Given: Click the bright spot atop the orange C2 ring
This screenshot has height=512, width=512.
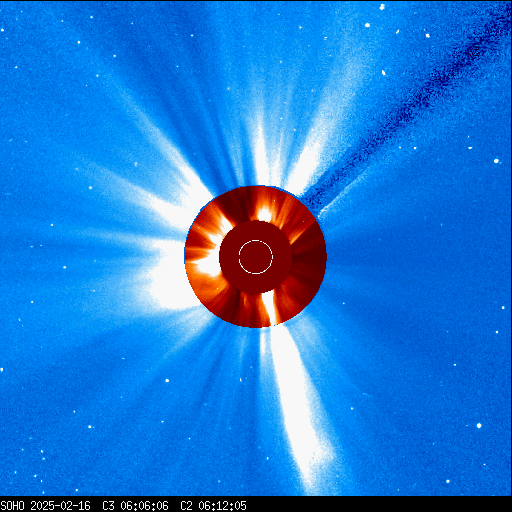Looking at the screenshot, I should (x=265, y=215).
